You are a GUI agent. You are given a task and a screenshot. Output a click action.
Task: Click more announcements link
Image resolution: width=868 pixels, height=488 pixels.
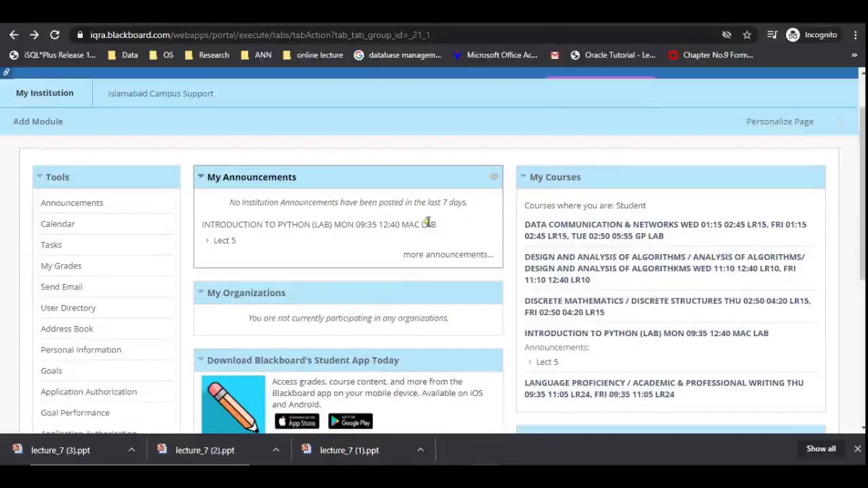coord(448,254)
